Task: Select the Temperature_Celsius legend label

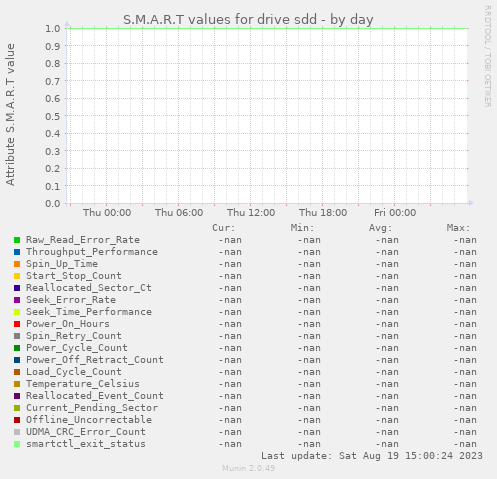Action: pyautogui.click(x=83, y=384)
